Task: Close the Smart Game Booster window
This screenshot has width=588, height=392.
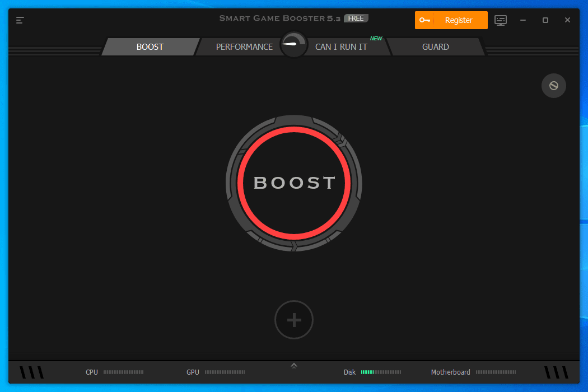Action: (x=567, y=20)
